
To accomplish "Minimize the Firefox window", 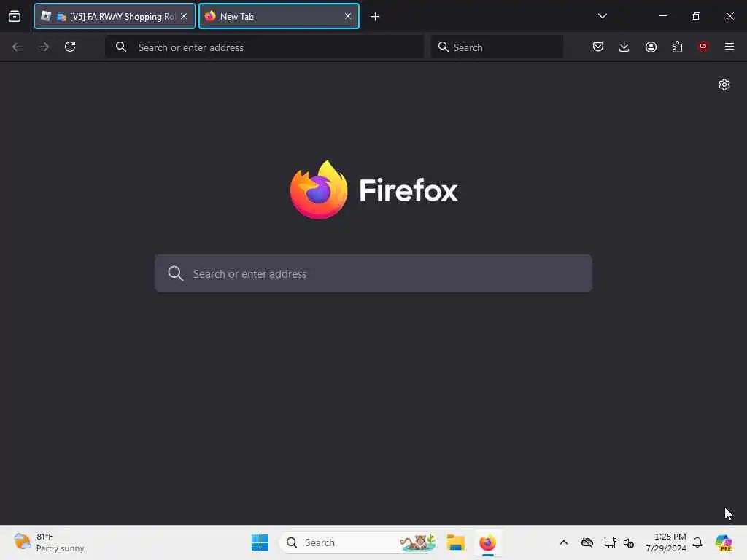I will 662,16.
